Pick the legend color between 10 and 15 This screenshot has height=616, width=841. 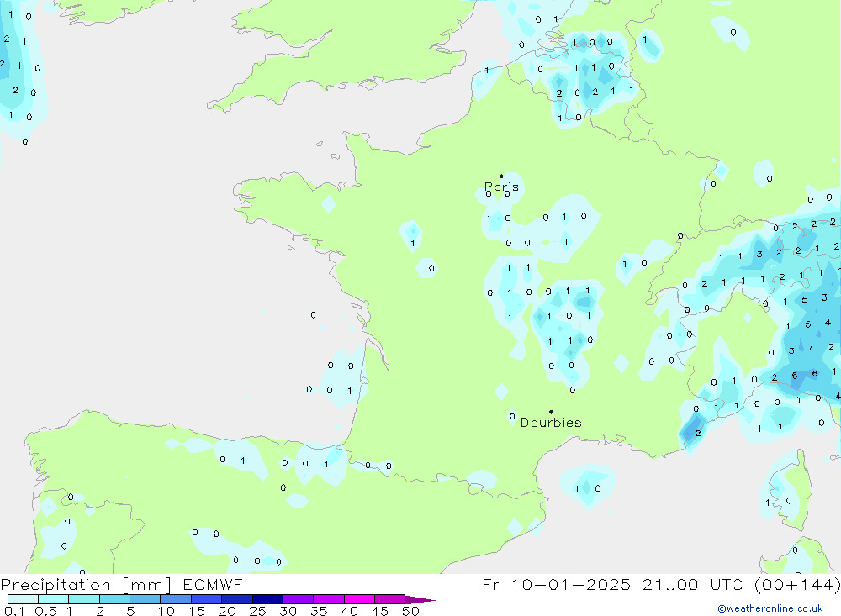tap(176, 600)
